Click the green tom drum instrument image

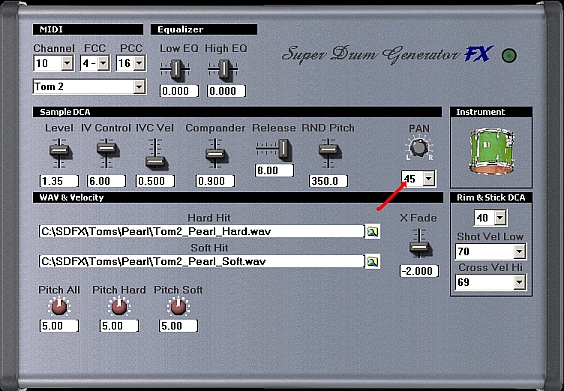491,152
